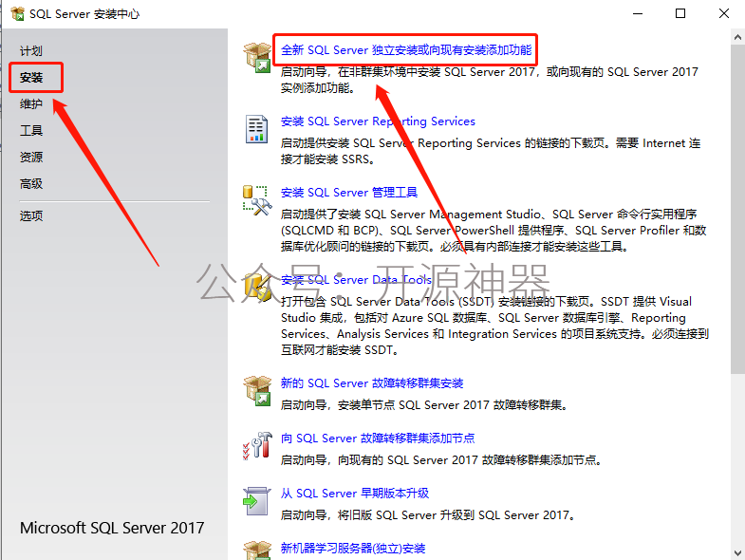Click the SQL Server Data Tools icon
745x560 pixels.
point(257,287)
